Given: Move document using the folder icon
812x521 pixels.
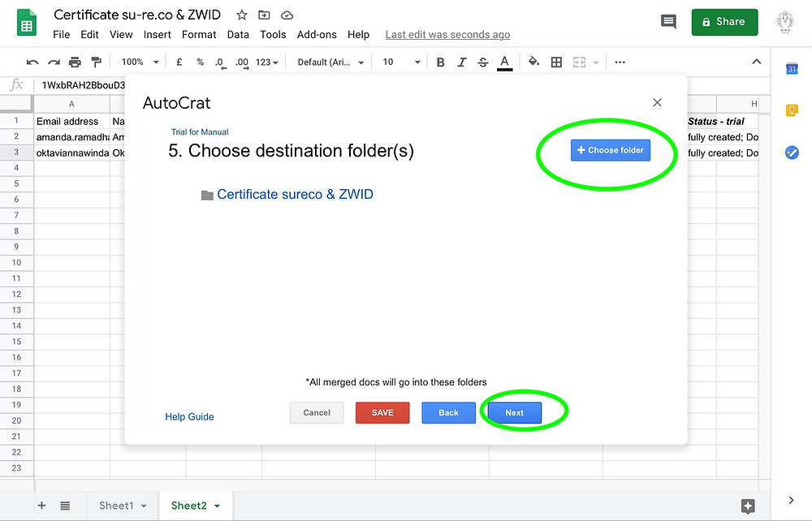Looking at the screenshot, I should coord(264,15).
